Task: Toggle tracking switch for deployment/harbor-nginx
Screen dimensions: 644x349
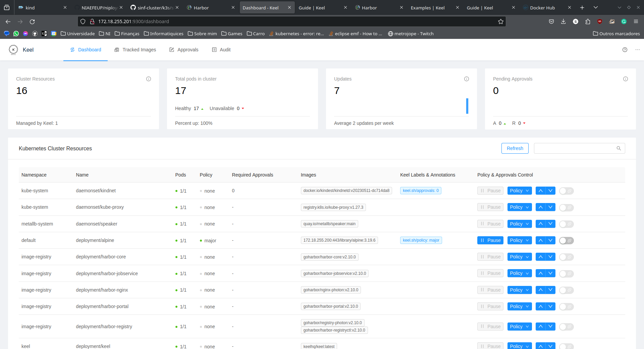Action: click(567, 290)
